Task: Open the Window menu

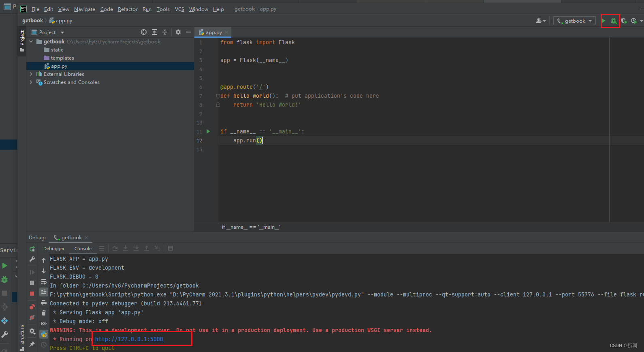Action: [x=198, y=9]
